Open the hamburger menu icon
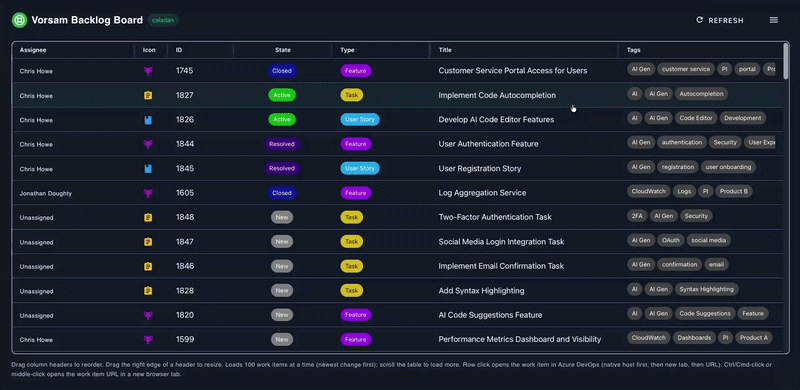800x390 pixels. [x=773, y=20]
